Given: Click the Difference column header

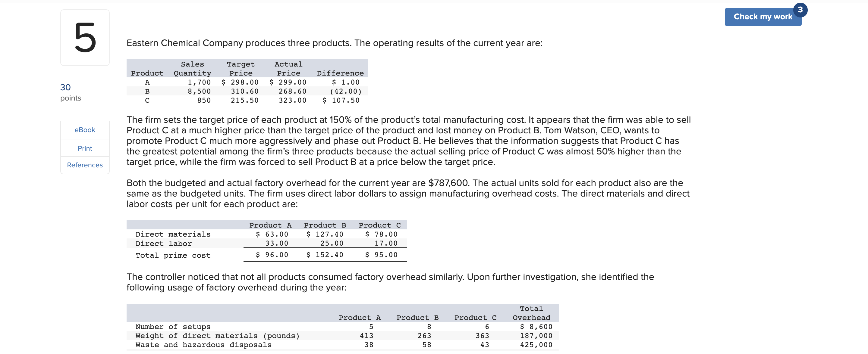Looking at the screenshot, I should 340,73.
